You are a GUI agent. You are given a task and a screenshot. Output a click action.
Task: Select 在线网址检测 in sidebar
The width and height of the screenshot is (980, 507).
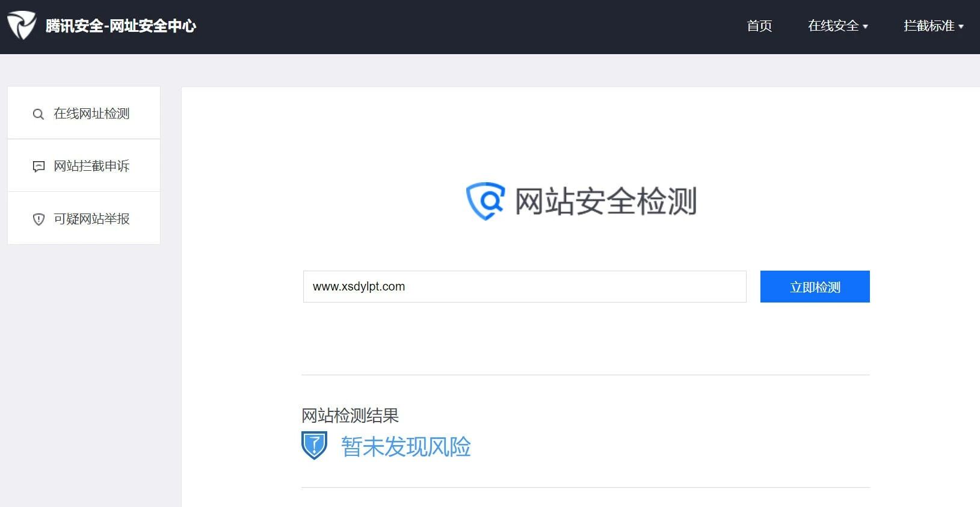(x=84, y=113)
